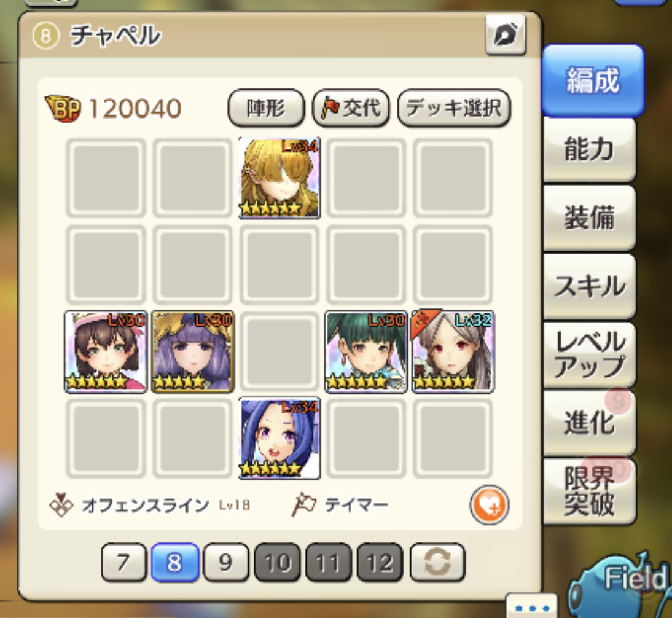Open the 陣形 formation button
672x618 pixels.
coord(266,108)
